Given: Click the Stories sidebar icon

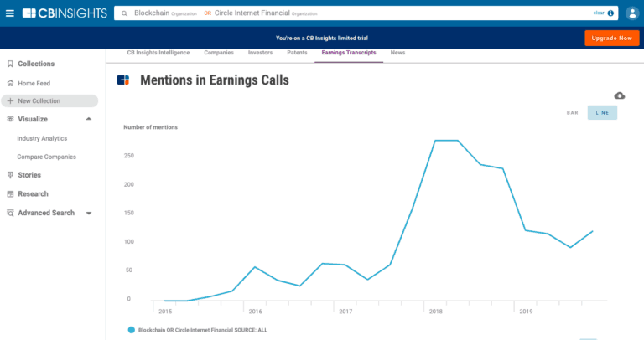Looking at the screenshot, I should 10,175.
